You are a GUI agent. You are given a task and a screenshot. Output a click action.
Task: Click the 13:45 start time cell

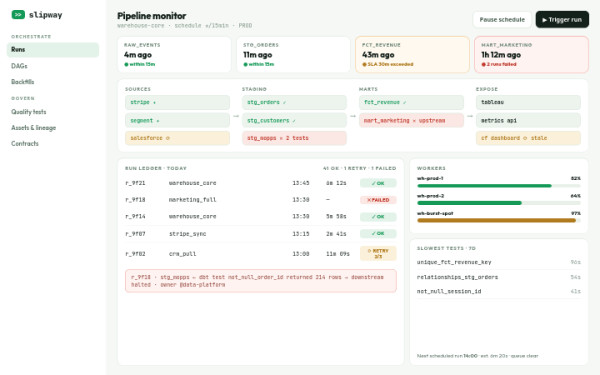(x=301, y=183)
